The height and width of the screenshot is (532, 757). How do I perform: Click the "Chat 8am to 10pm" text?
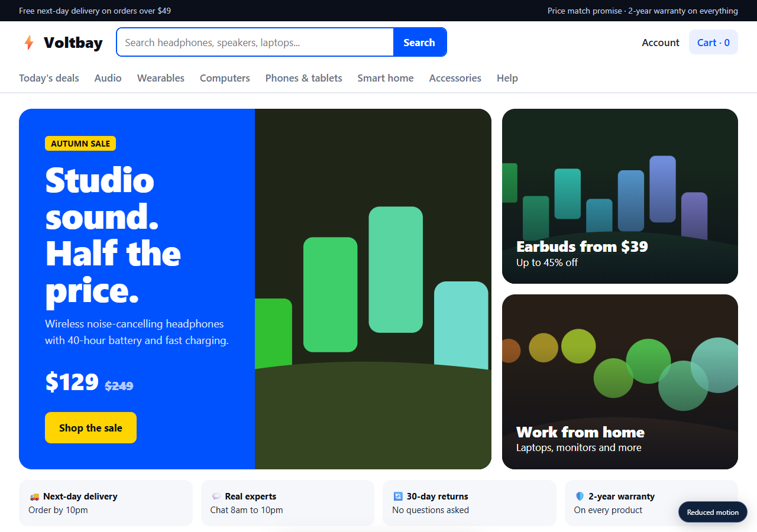pos(247,510)
